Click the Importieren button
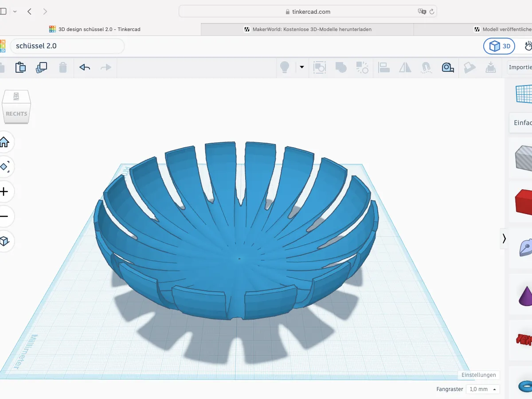Viewport: 532px width, 399px height. [x=520, y=67]
